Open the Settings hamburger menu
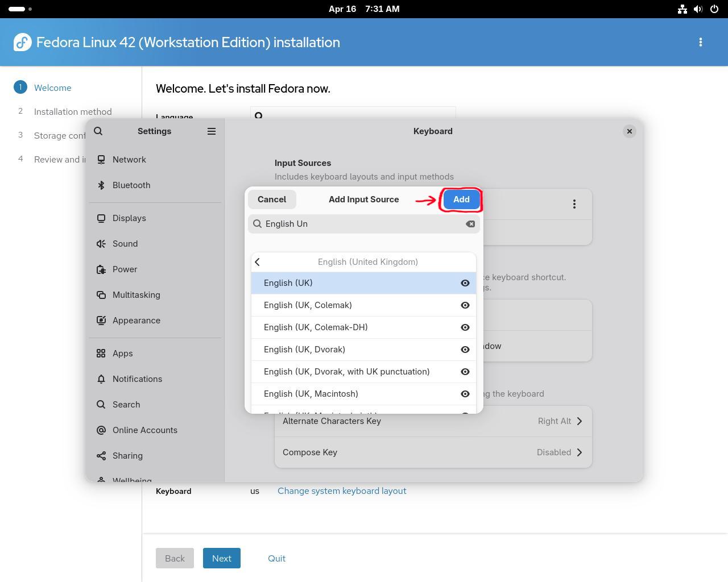 (212, 131)
